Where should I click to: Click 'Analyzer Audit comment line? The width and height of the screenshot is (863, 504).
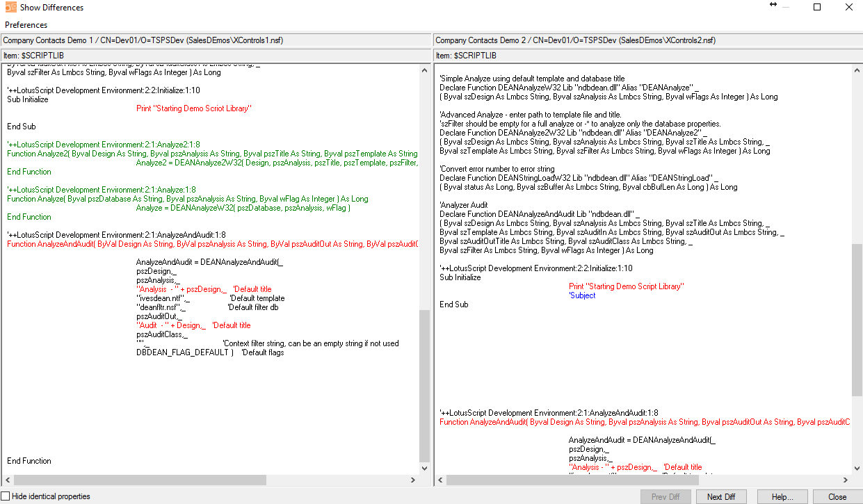click(x=464, y=205)
